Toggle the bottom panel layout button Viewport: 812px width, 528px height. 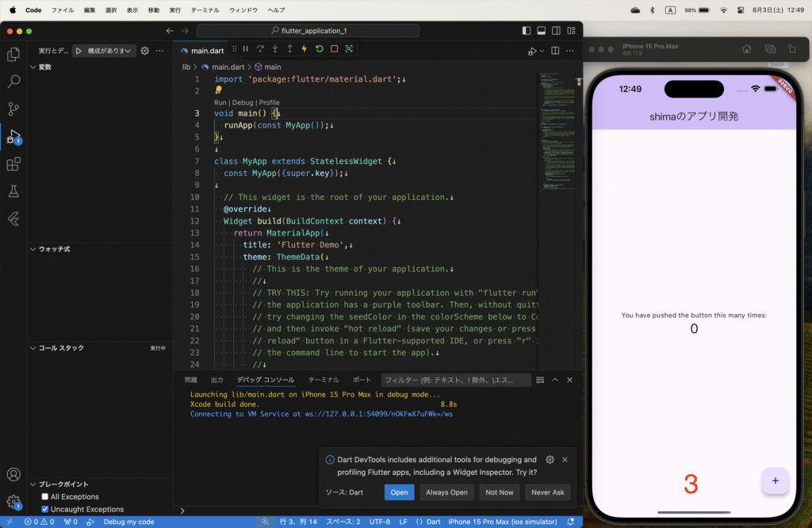point(541,31)
